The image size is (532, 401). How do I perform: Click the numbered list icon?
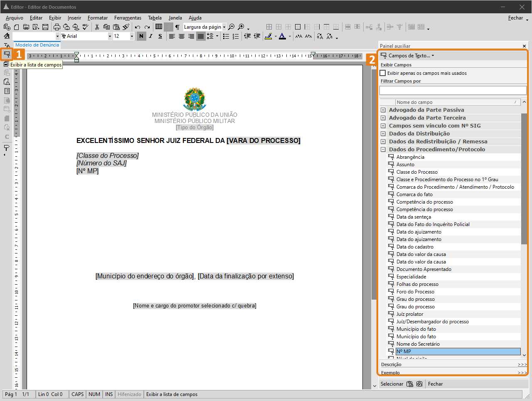[x=236, y=36]
